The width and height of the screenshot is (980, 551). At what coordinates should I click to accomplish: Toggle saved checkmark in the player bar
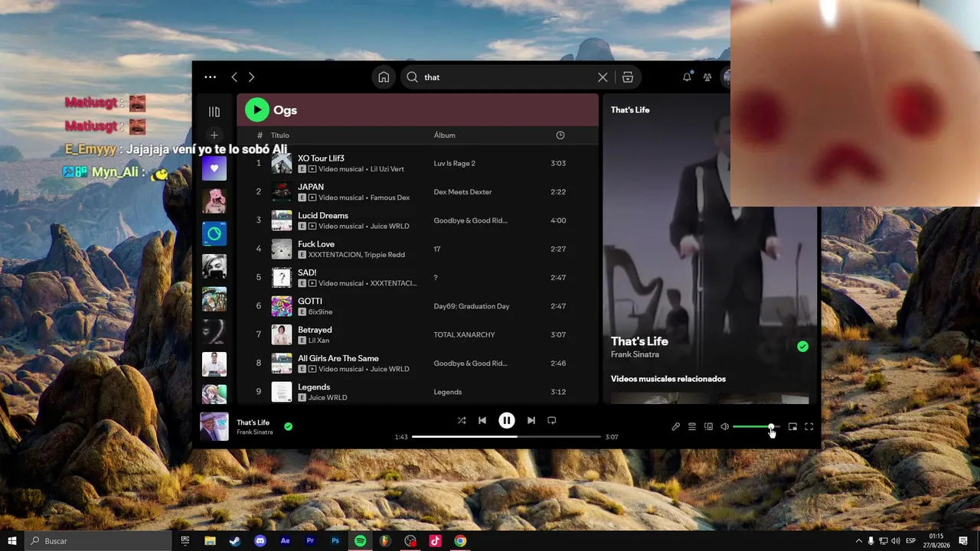point(289,427)
